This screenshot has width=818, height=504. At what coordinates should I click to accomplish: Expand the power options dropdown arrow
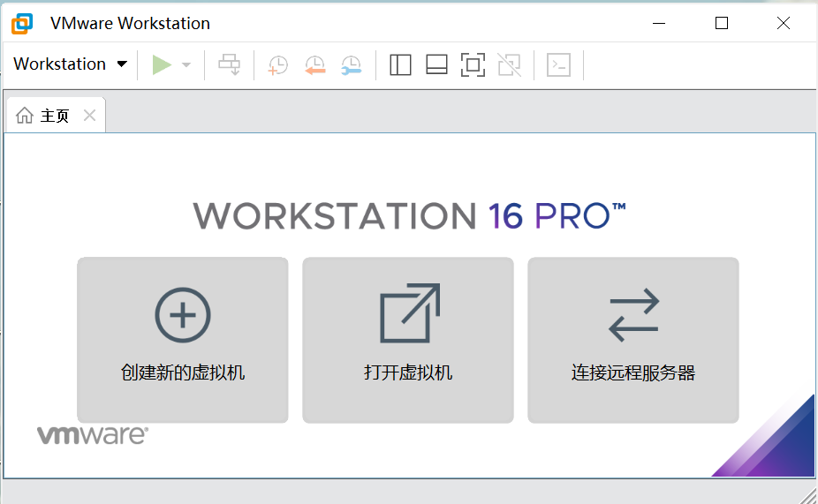pos(186,65)
